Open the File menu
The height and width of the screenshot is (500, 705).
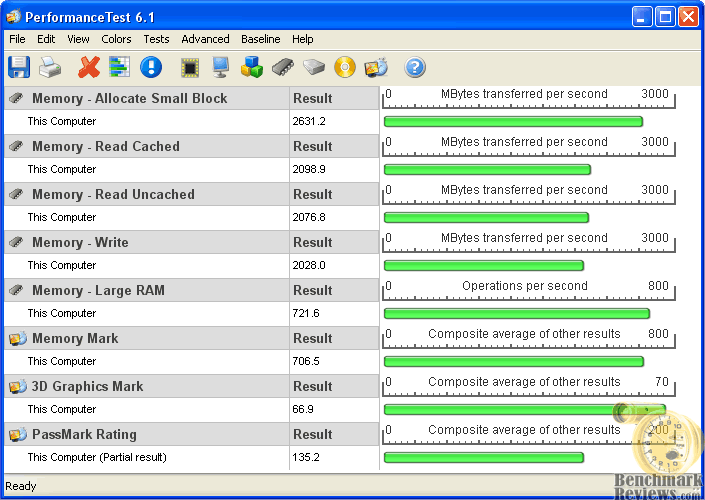click(17, 39)
